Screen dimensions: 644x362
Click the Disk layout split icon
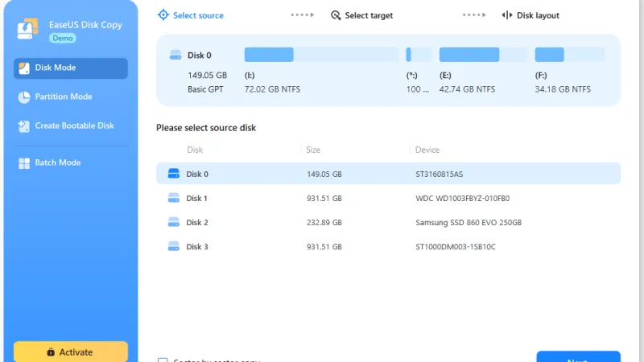[507, 15]
